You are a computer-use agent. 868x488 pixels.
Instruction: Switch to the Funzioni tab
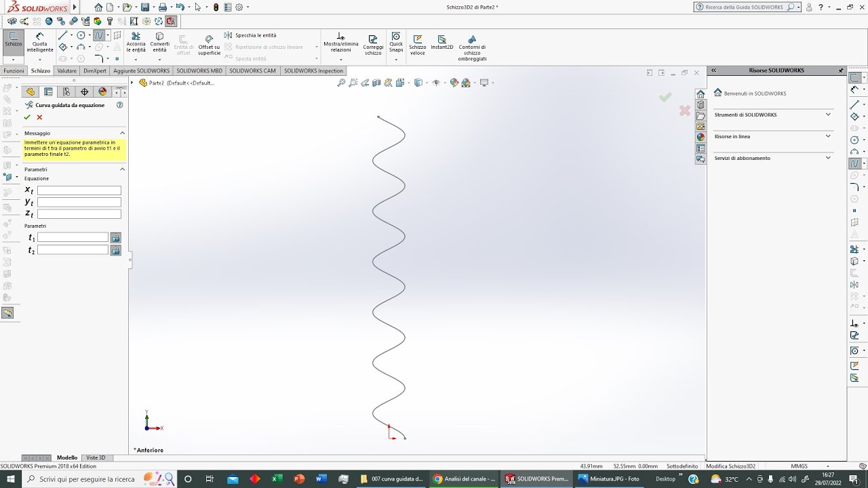14,70
